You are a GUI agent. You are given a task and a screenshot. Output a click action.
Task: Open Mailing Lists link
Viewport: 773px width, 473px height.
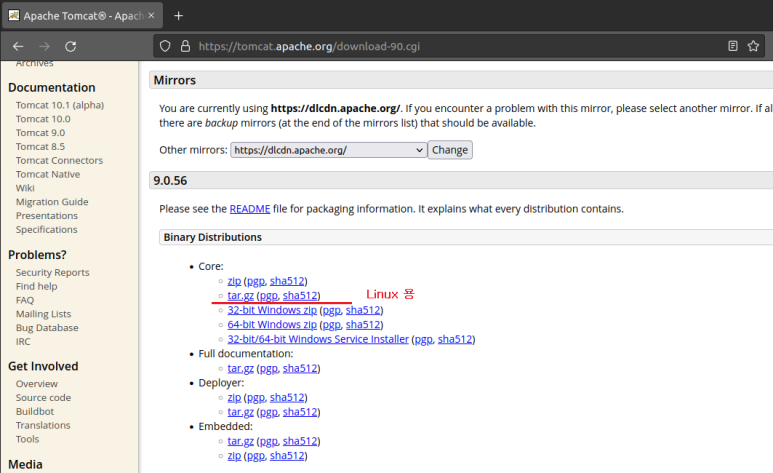pyautogui.click(x=43, y=314)
